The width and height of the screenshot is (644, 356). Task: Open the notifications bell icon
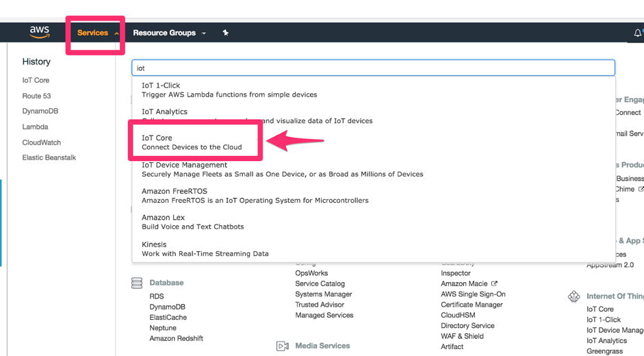click(x=637, y=33)
